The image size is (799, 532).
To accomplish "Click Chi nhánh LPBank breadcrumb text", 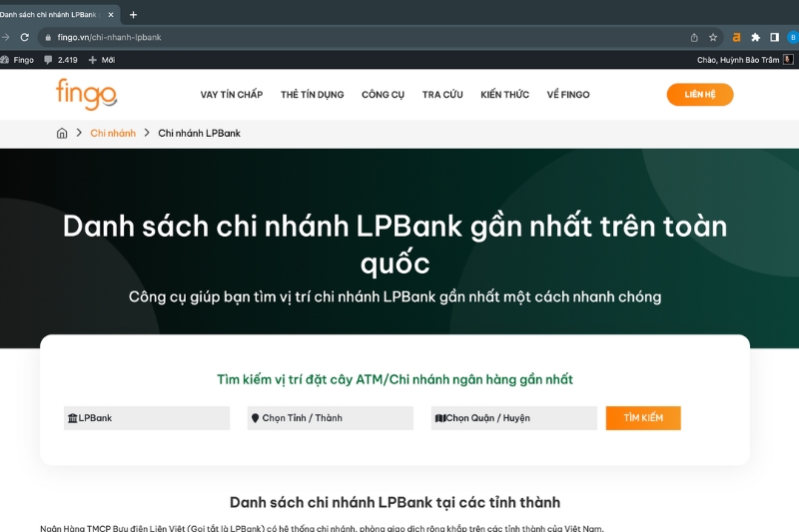I will coord(199,133).
